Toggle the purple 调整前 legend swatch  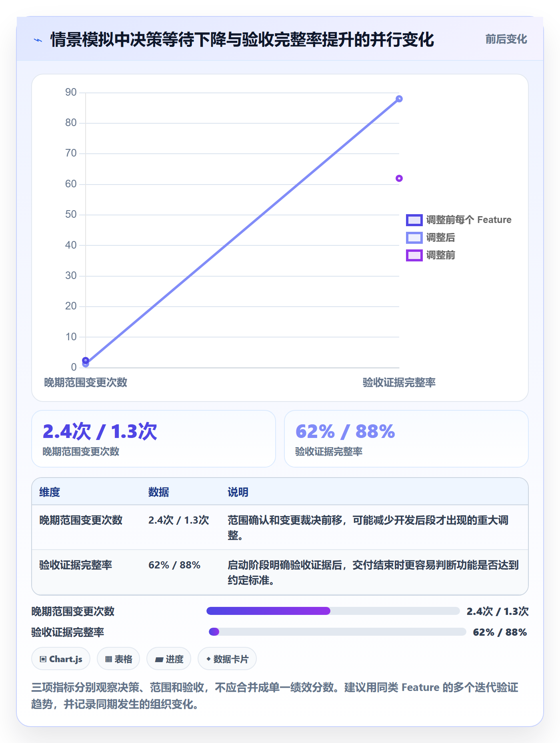click(414, 255)
